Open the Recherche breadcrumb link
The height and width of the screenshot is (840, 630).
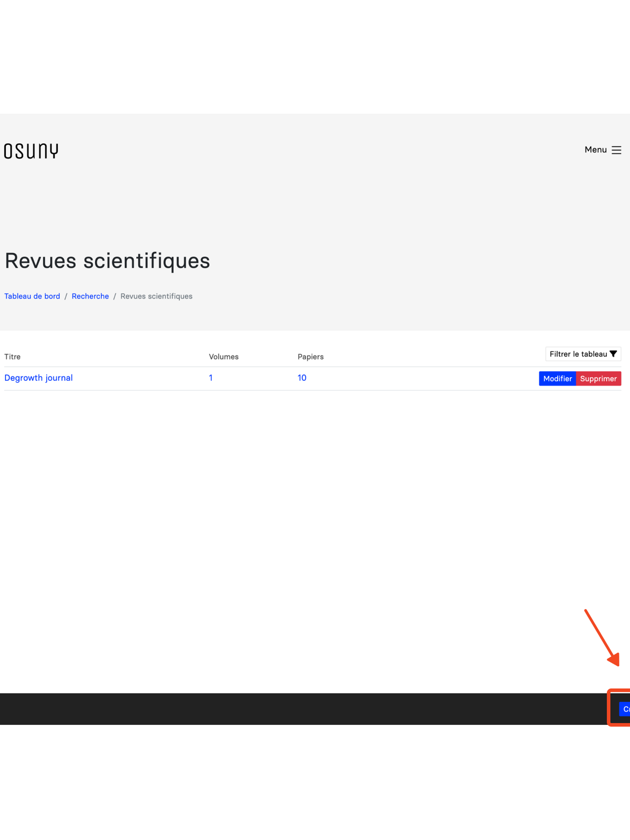90,296
